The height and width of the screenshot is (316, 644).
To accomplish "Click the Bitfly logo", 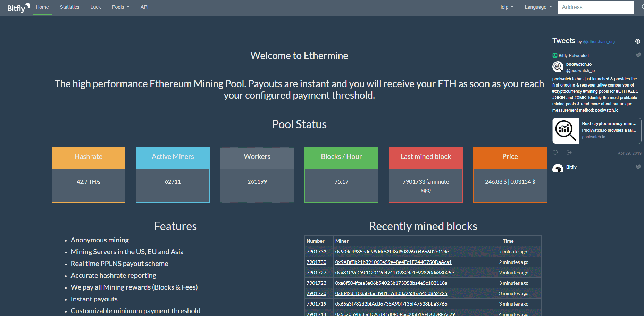I will click(19, 8).
